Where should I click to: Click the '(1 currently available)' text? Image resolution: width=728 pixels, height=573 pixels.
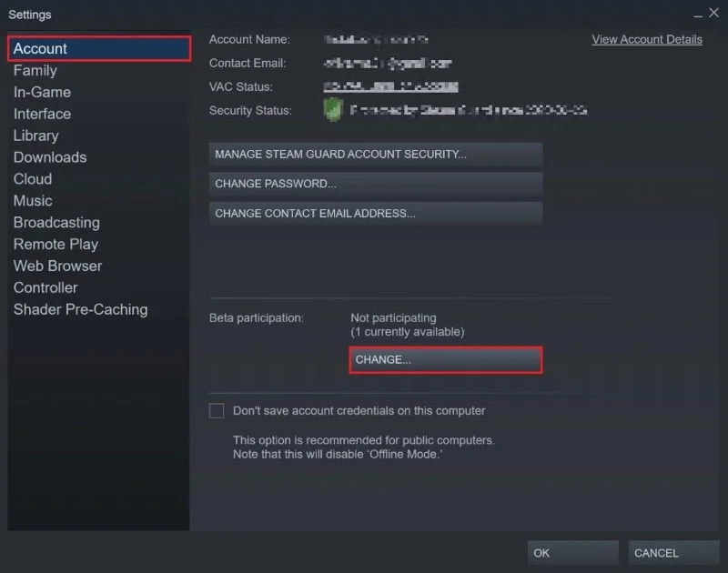pos(407,332)
